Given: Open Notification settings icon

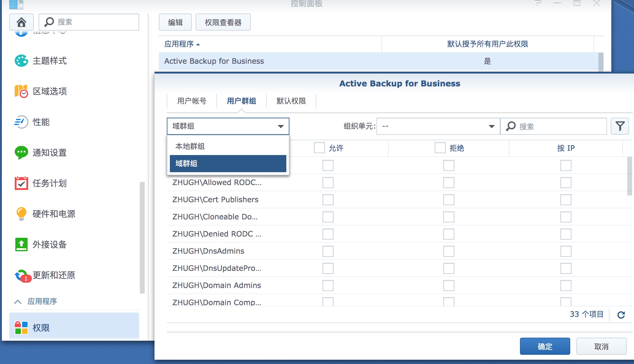Looking at the screenshot, I should click(x=21, y=153).
